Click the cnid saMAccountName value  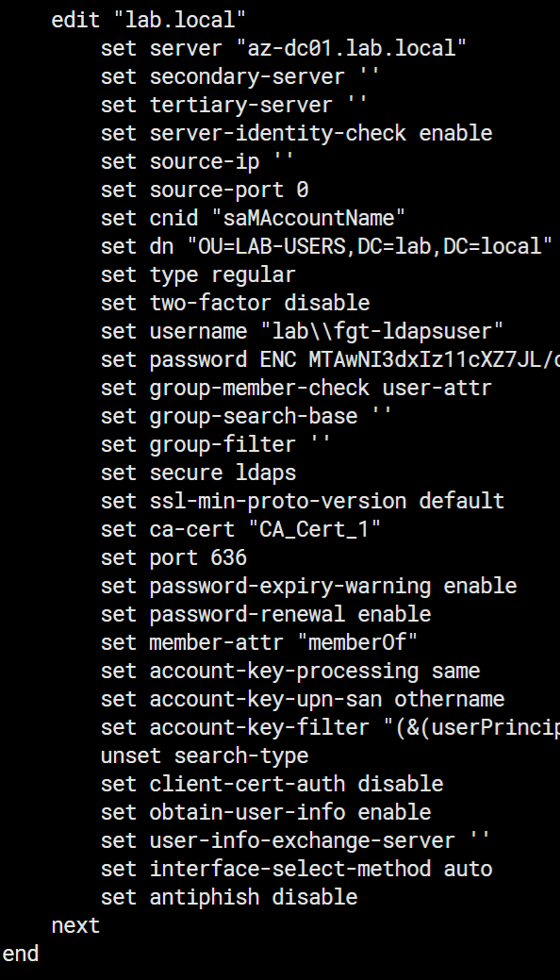(308, 218)
